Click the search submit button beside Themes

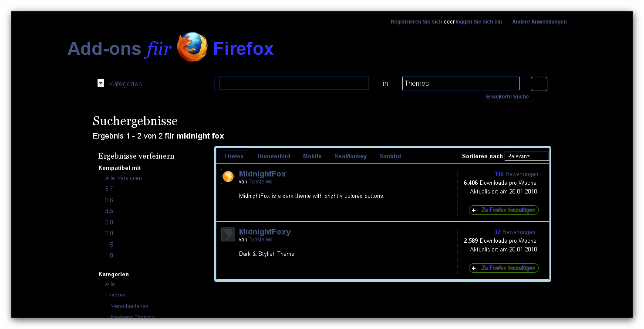(x=539, y=84)
